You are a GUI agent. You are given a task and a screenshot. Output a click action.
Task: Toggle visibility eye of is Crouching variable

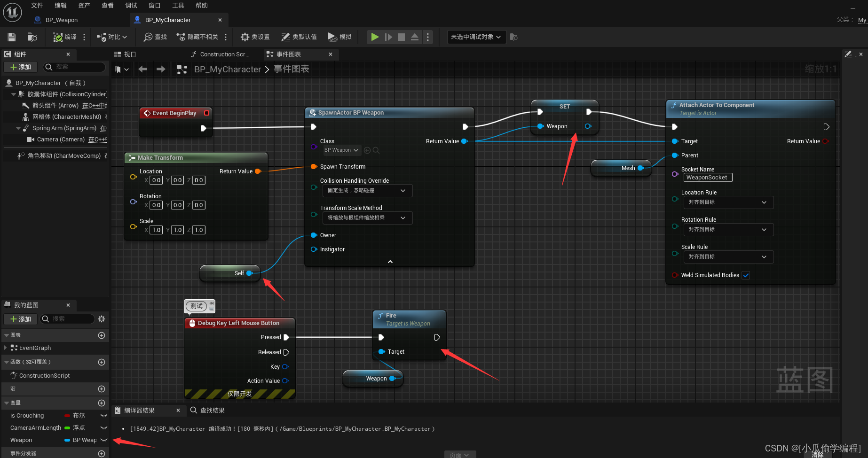(x=104, y=416)
